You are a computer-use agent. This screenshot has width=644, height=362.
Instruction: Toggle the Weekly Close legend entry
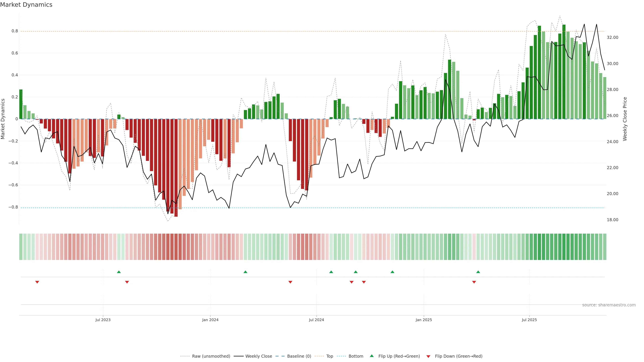click(258, 356)
